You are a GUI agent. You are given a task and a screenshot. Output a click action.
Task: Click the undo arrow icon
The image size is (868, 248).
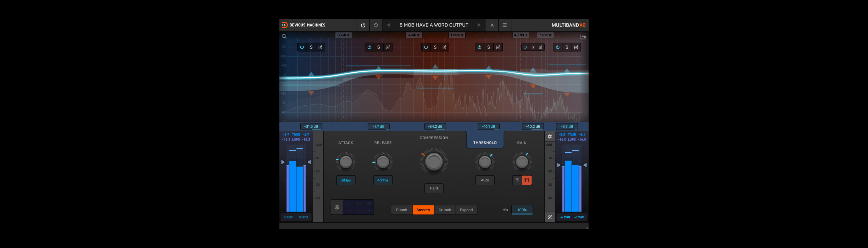click(x=376, y=25)
